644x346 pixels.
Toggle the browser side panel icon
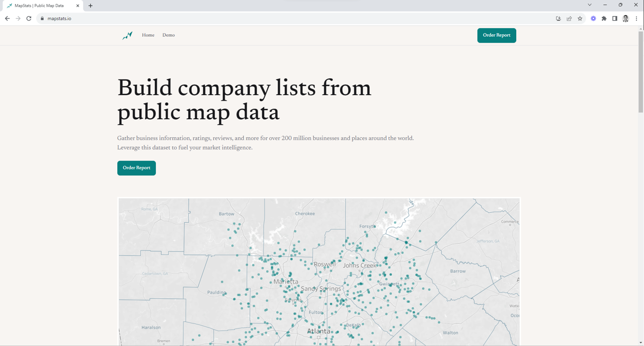pyautogui.click(x=615, y=19)
